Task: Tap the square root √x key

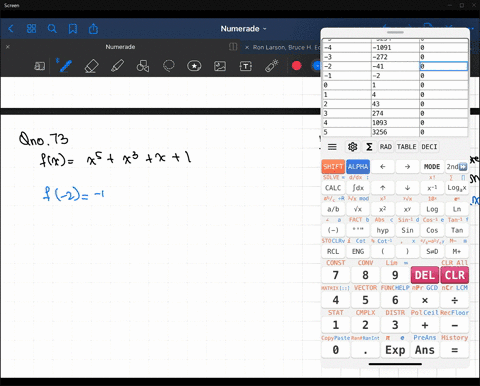Action: click(x=358, y=209)
